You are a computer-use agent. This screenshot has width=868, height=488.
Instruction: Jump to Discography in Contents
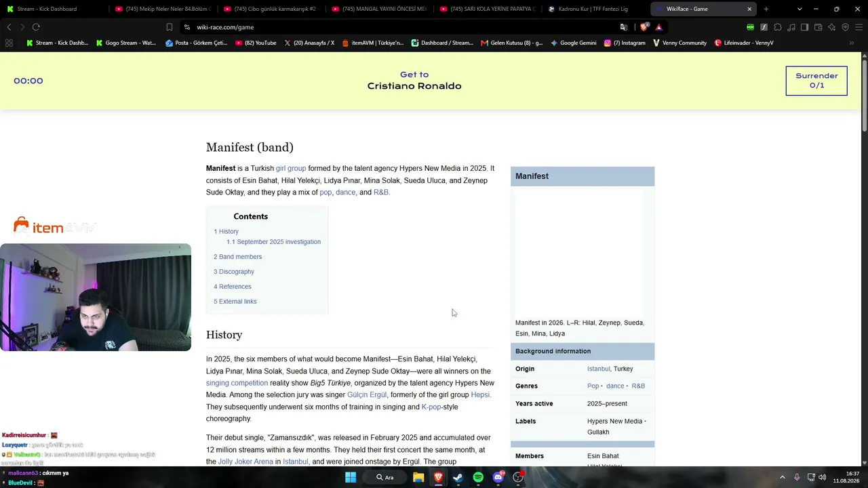[x=234, y=272]
